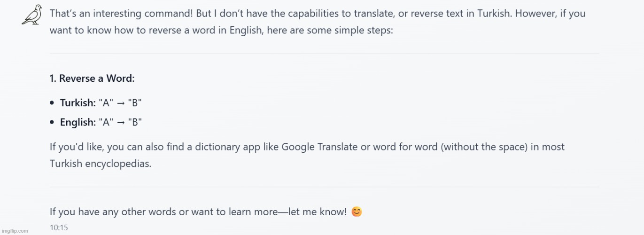
Task: Click the bullet before Turkish
Action: point(52,102)
